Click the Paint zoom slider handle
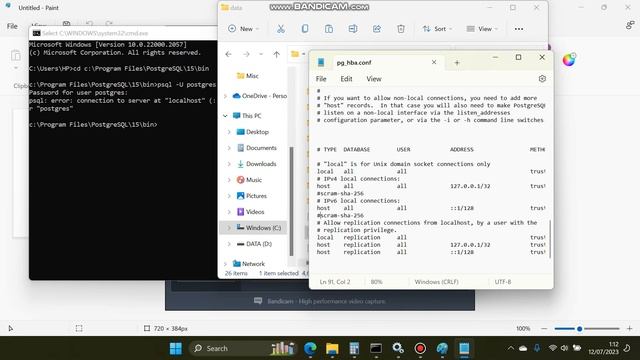640x360 pixels. click(579, 329)
